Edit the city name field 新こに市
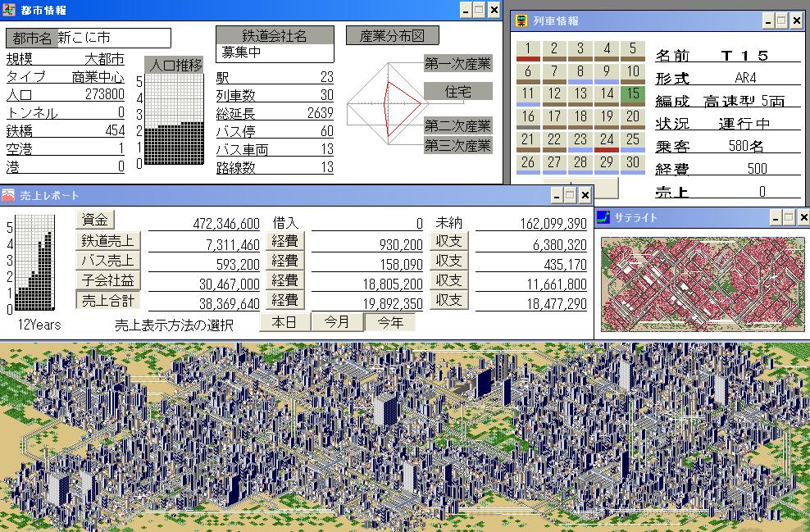 pyautogui.click(x=114, y=38)
